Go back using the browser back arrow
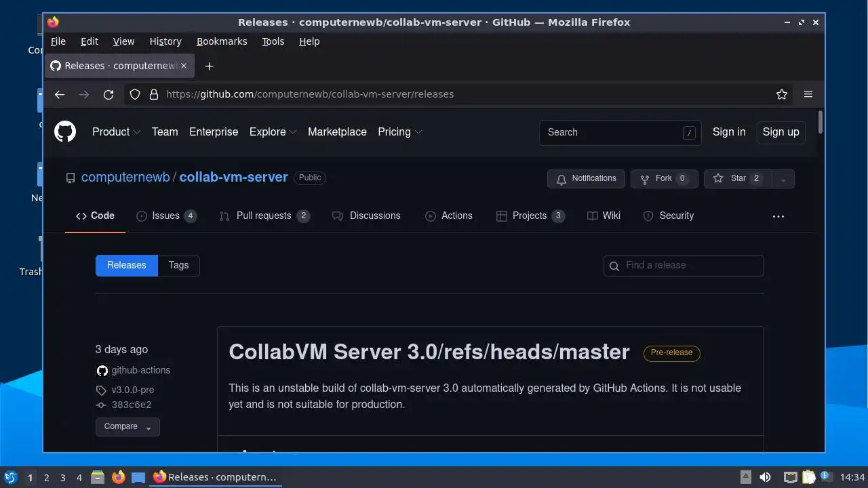This screenshot has height=488, width=868. 60,94
